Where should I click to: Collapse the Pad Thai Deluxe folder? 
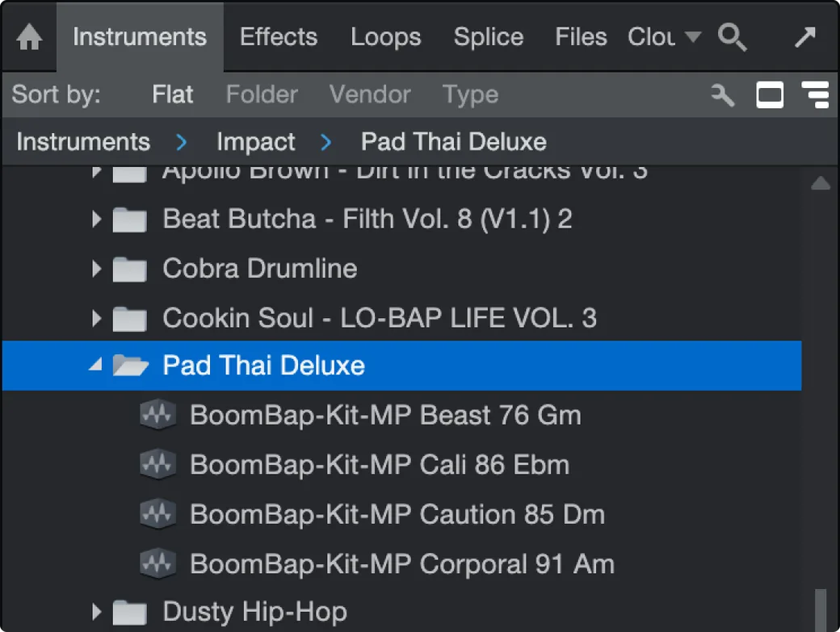(95, 366)
